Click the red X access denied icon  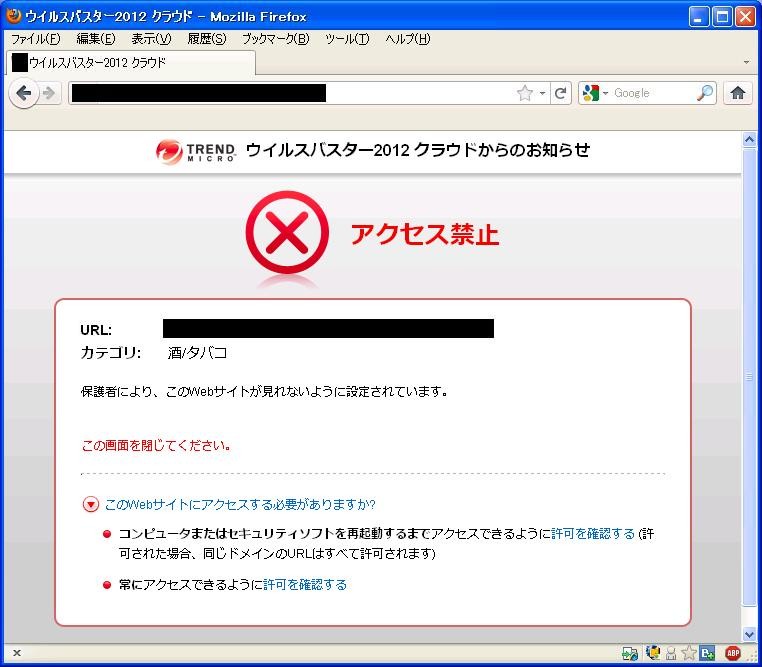point(287,232)
